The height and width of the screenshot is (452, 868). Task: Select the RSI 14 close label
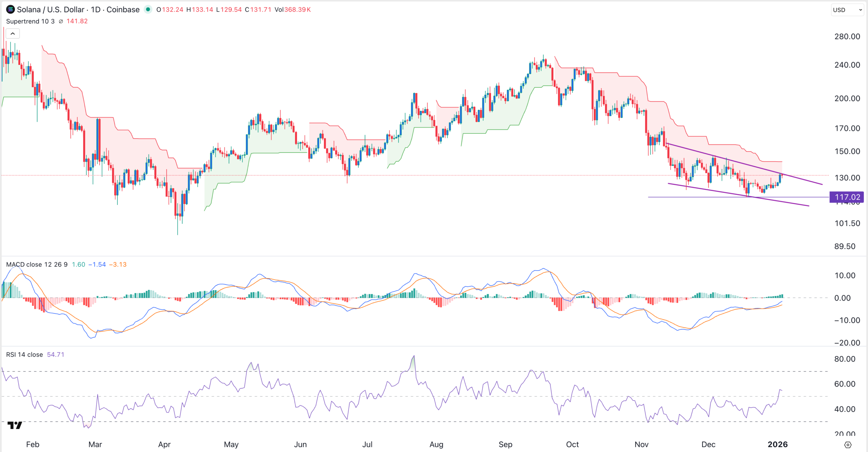click(x=24, y=354)
